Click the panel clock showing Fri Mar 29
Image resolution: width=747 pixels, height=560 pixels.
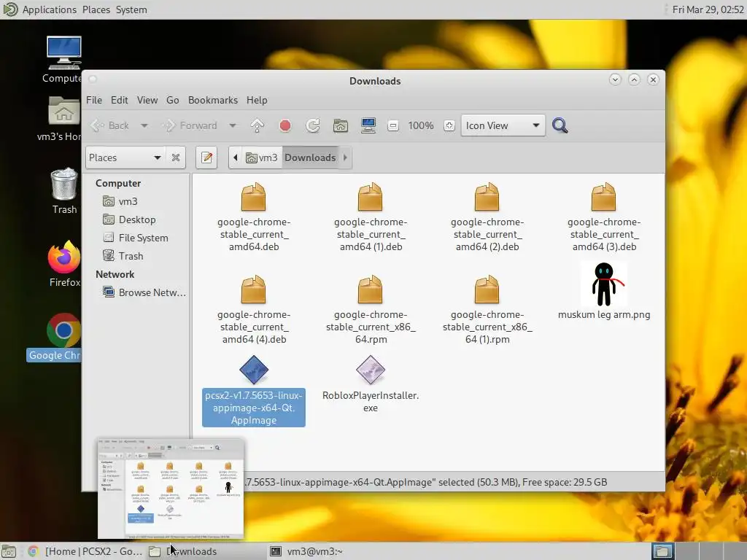coord(708,9)
